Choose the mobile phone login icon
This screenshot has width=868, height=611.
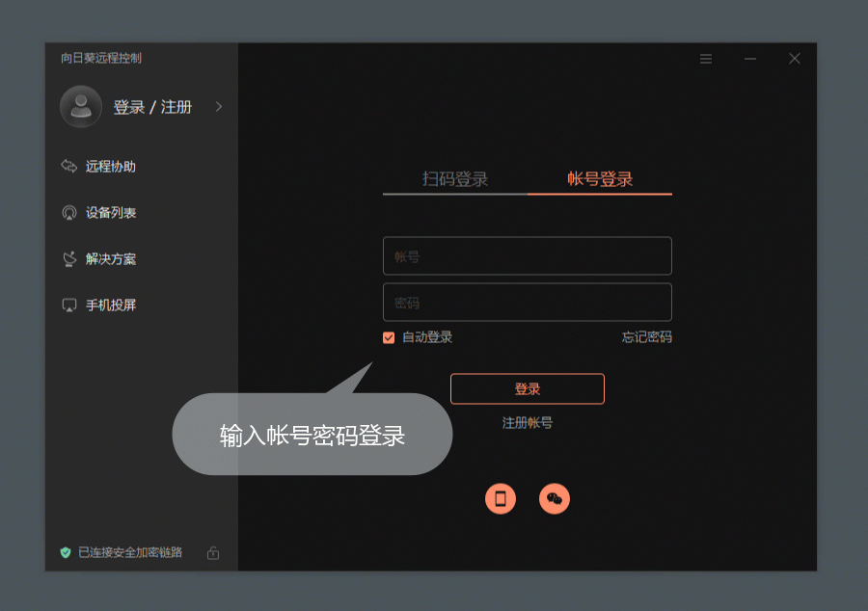pos(500,498)
